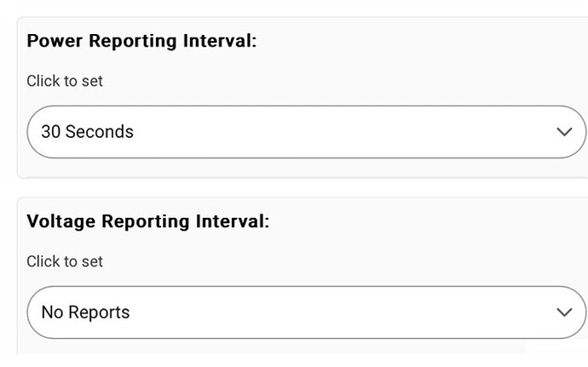
Task: Show choices for voltage reporting interval
Action: point(307,313)
